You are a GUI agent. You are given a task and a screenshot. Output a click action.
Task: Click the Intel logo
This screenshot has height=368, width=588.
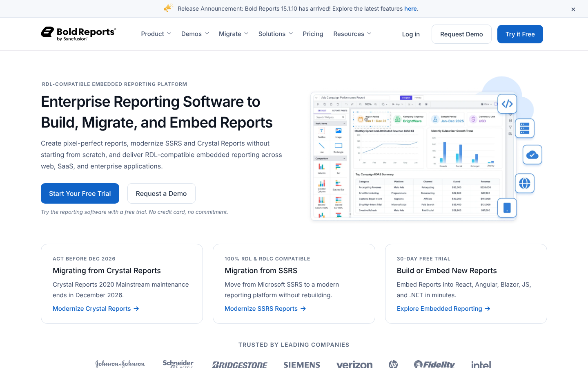[x=481, y=364]
